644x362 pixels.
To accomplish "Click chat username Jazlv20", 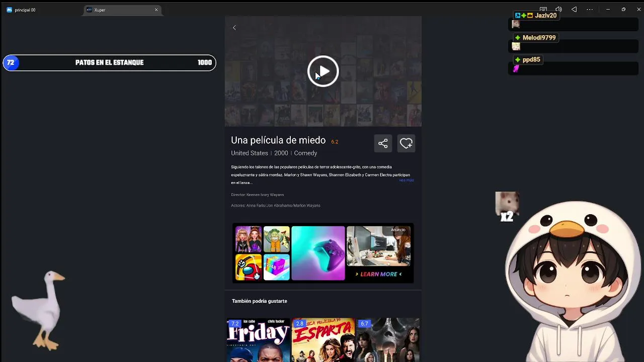I will point(546,16).
